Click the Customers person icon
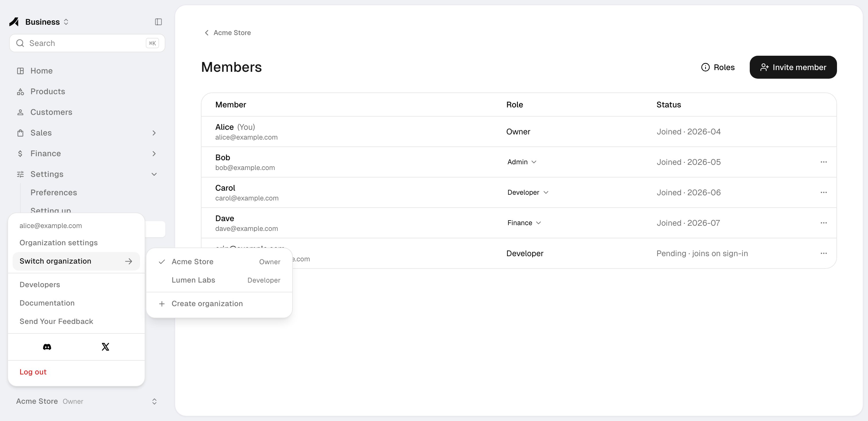Viewport: 868px width, 421px height. pos(21,112)
